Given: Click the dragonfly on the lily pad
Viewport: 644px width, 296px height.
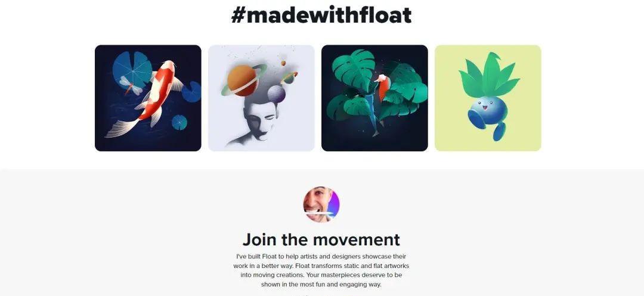Looking at the screenshot, I should (131, 85).
